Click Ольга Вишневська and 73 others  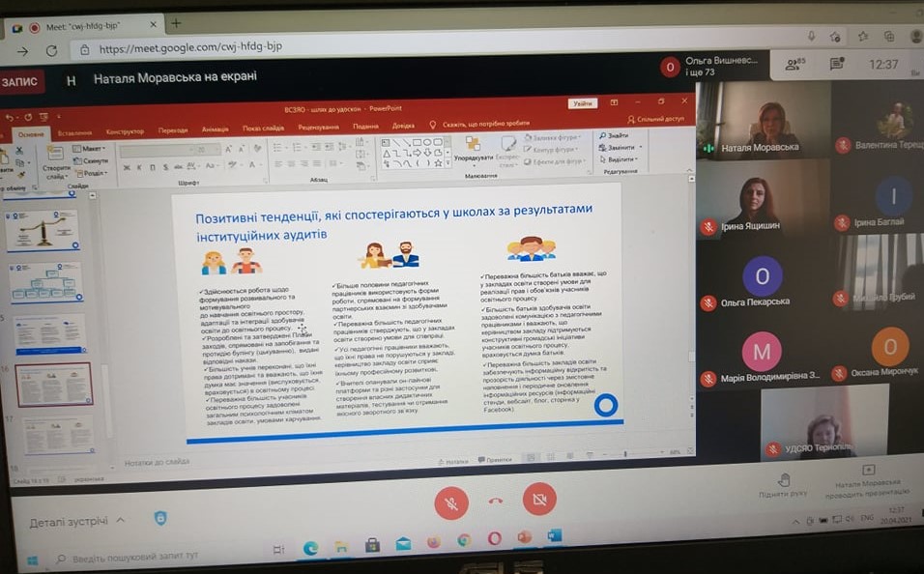pyautogui.click(x=710, y=66)
